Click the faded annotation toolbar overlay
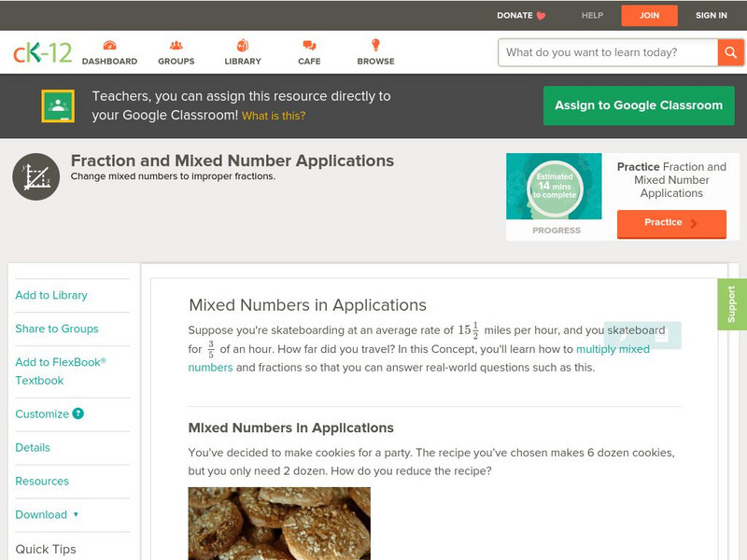The image size is (747, 560). click(642, 336)
